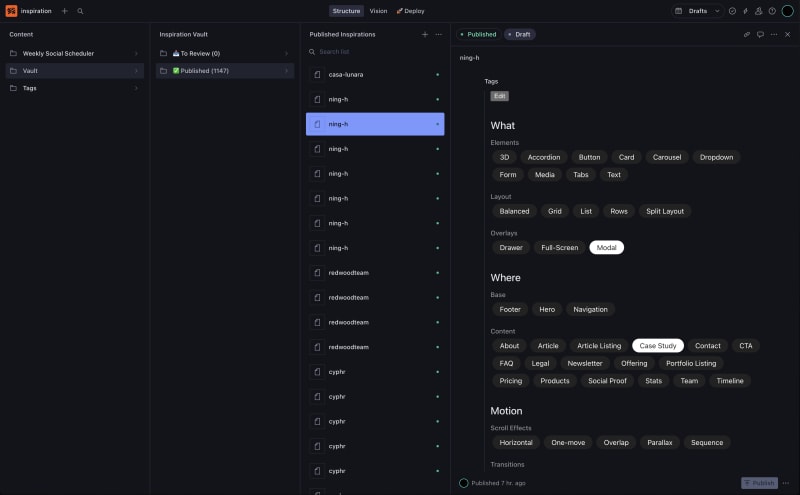Open comments with speech bubble icon

click(760, 34)
